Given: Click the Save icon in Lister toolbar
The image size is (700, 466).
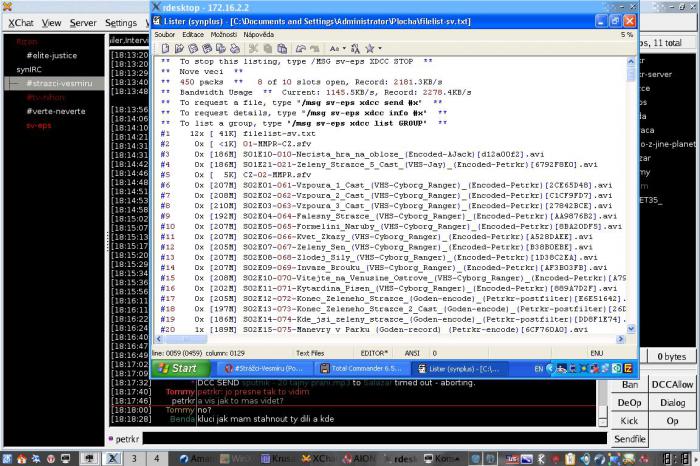Looking at the screenshot, I should [193, 48].
